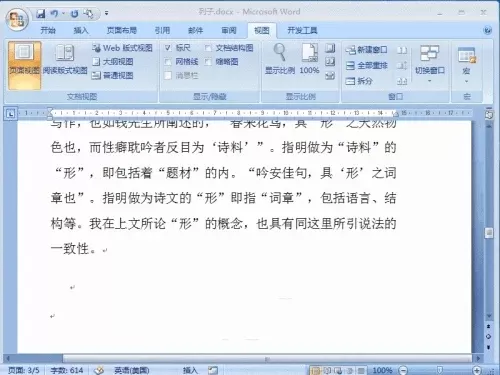
Task: Open the Office button menu
Action: (17, 19)
